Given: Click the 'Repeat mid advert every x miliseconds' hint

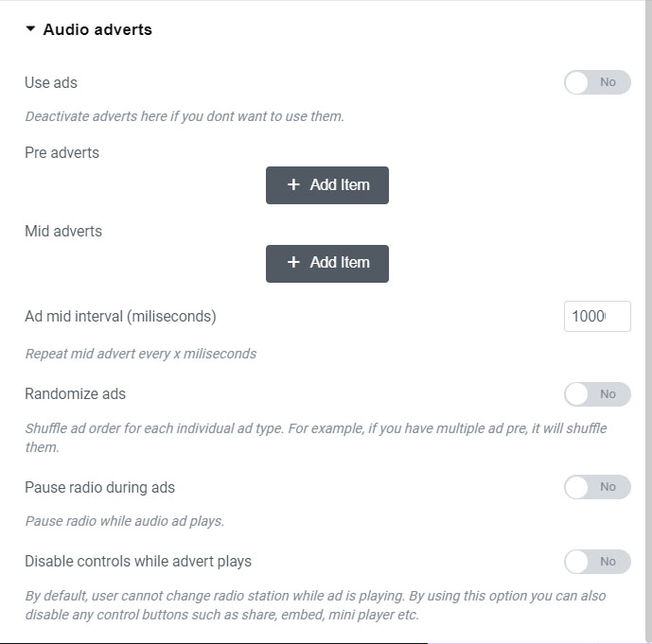Looking at the screenshot, I should coord(140,354).
